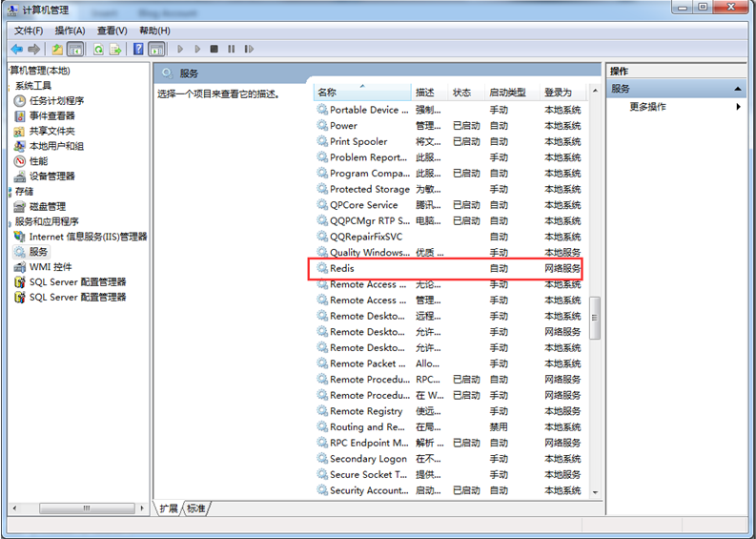Image resolution: width=756 pixels, height=539 pixels.
Task: Open the 帮助(H) menu
Action: [x=154, y=31]
